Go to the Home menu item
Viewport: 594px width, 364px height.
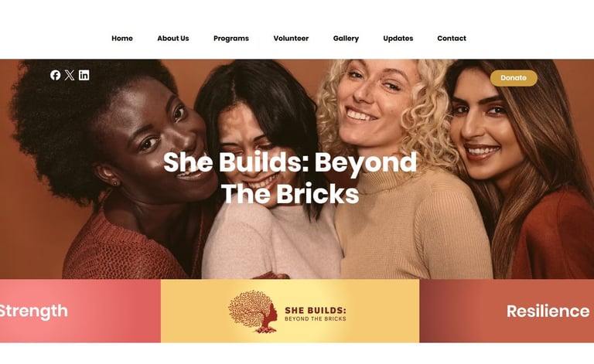tap(122, 38)
